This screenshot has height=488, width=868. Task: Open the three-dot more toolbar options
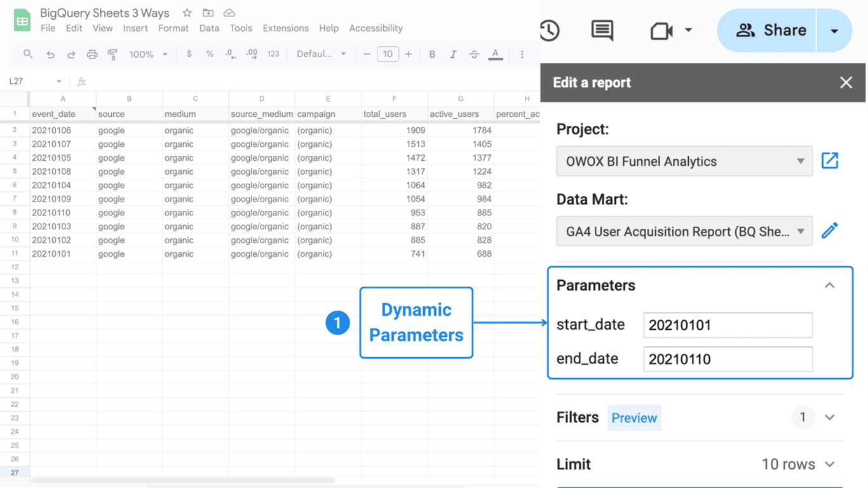[522, 55]
